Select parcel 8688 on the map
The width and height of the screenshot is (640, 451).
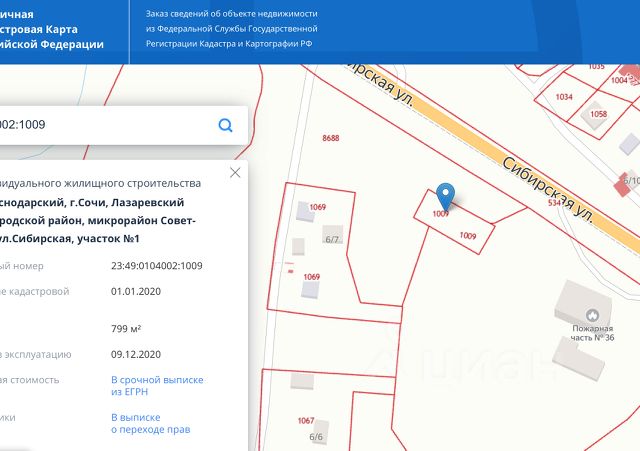331,138
